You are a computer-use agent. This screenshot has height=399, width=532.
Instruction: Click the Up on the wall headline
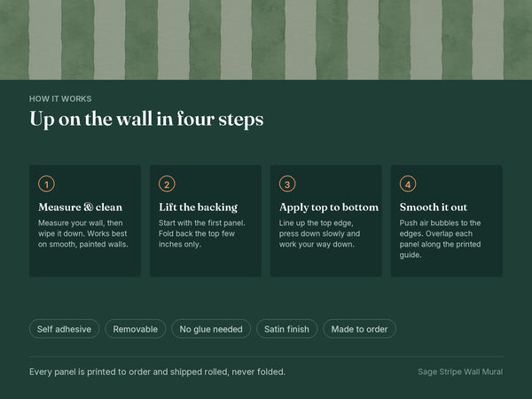pyautogui.click(x=146, y=119)
